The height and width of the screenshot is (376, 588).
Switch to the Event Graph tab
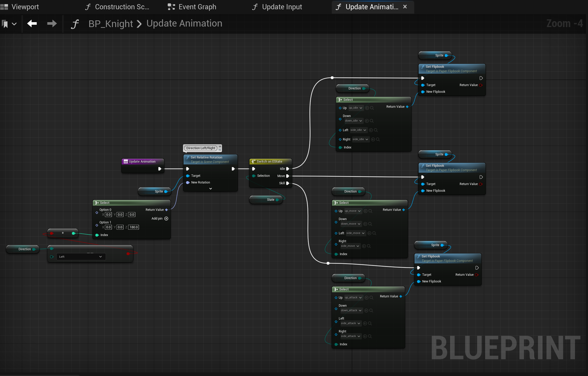(x=192, y=7)
